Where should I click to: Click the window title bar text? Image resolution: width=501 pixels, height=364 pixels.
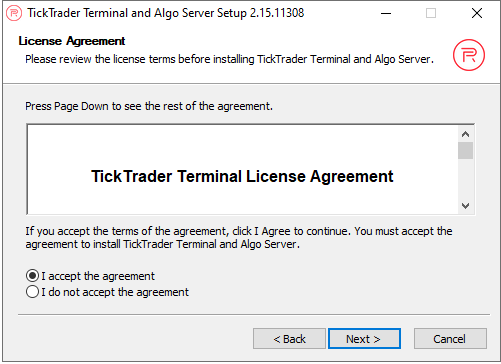coord(166,13)
